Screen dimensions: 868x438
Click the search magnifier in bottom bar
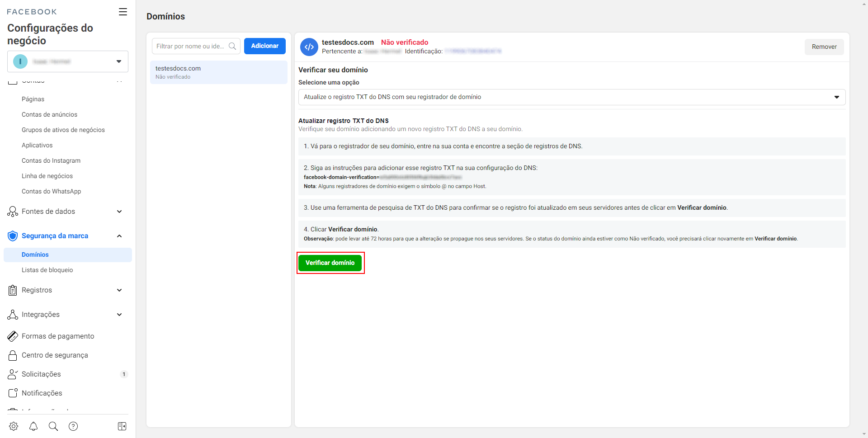coord(53,426)
